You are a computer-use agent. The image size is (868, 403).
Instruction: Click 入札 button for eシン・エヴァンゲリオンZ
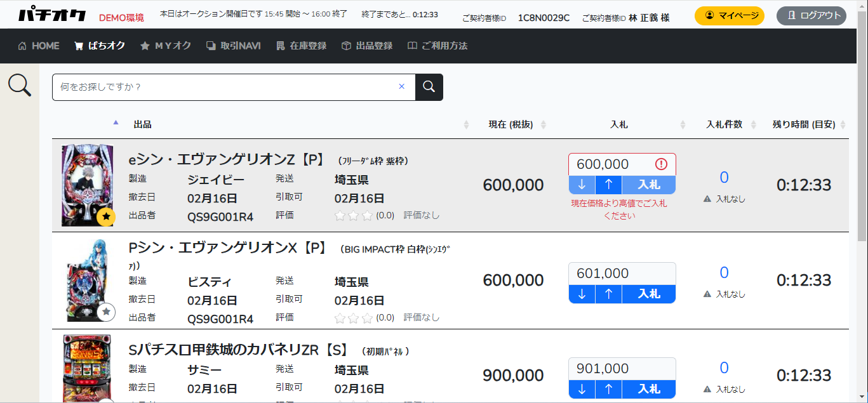(649, 185)
